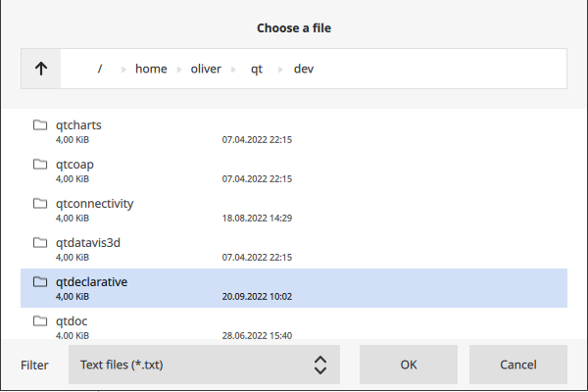
Task: Click the qtdoc folder icon
Action: (40, 320)
